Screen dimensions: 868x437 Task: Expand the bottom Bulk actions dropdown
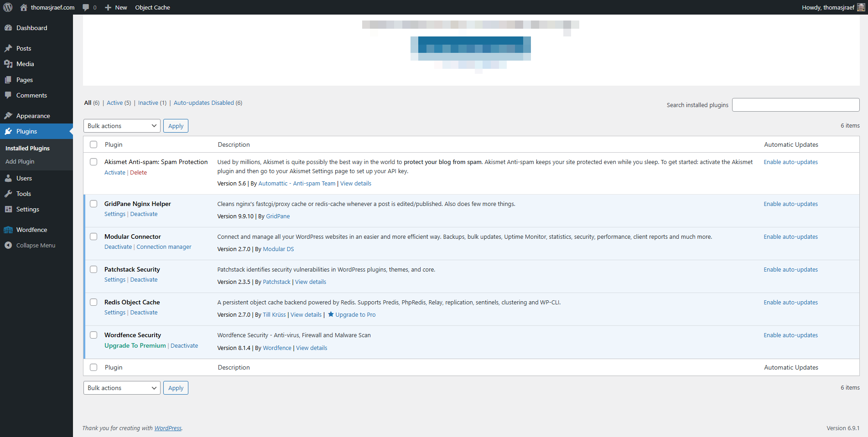(122, 388)
